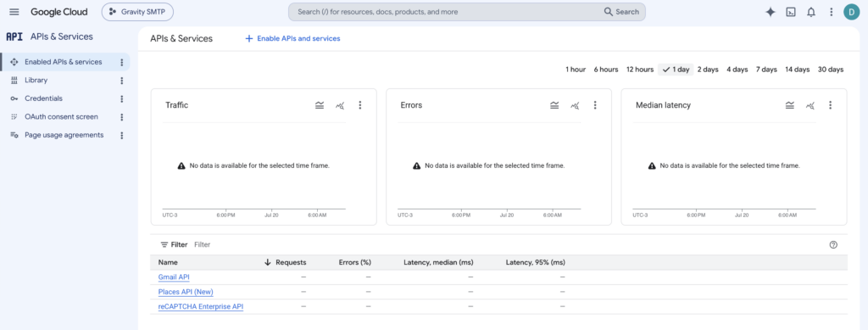This screenshot has height=330, width=868.
Task: Open the notifications bell
Action: (x=811, y=12)
